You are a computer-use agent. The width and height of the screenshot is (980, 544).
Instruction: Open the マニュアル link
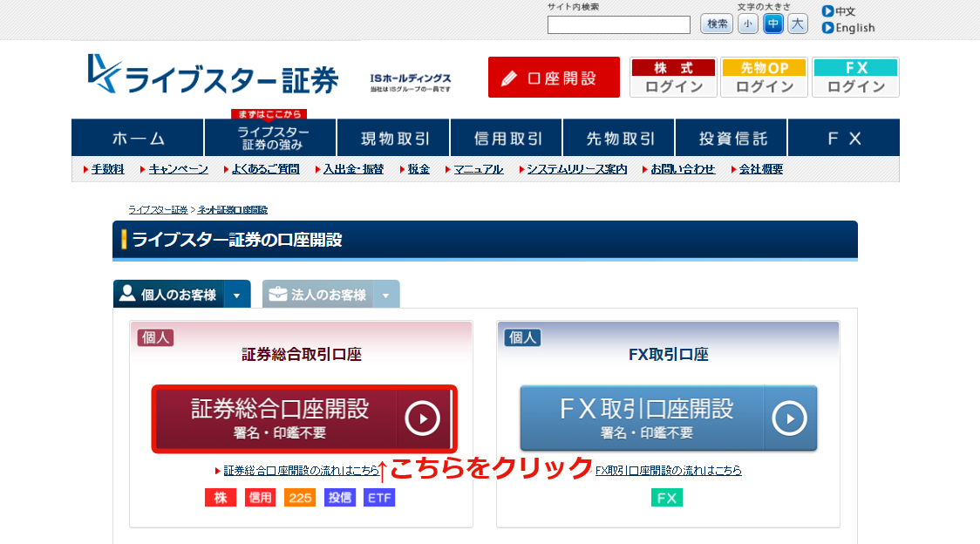478,169
